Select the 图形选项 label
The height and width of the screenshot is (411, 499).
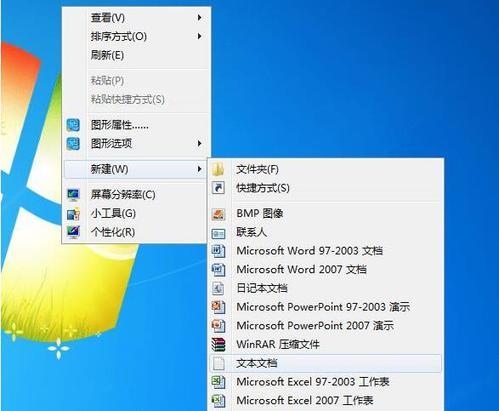pyautogui.click(x=111, y=144)
